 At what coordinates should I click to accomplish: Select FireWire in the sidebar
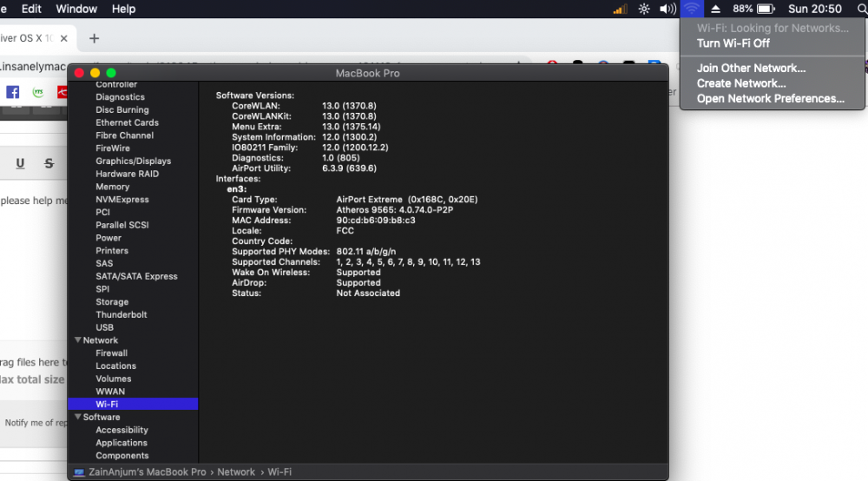[x=113, y=148]
